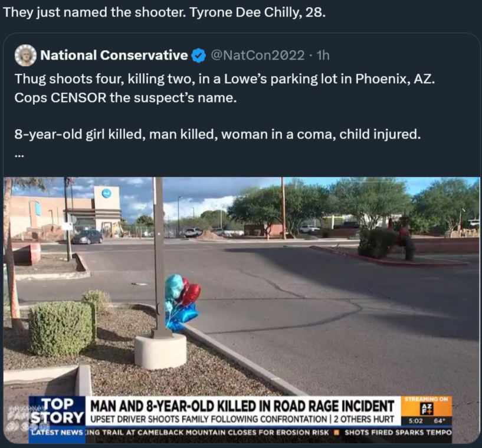Click the blue circular sign on the building
Image resolution: width=482 pixels, height=448 pixels.
106,193
